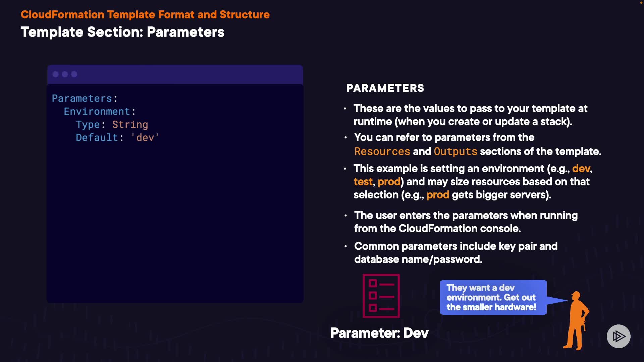Click the 'Parameter: Dev' caption
This screenshot has height=362, width=644.
[x=379, y=333]
